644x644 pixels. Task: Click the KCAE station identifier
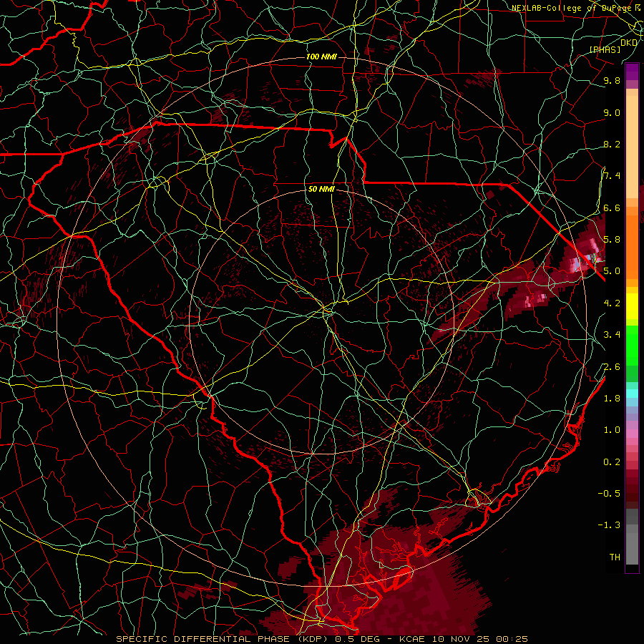click(413, 639)
